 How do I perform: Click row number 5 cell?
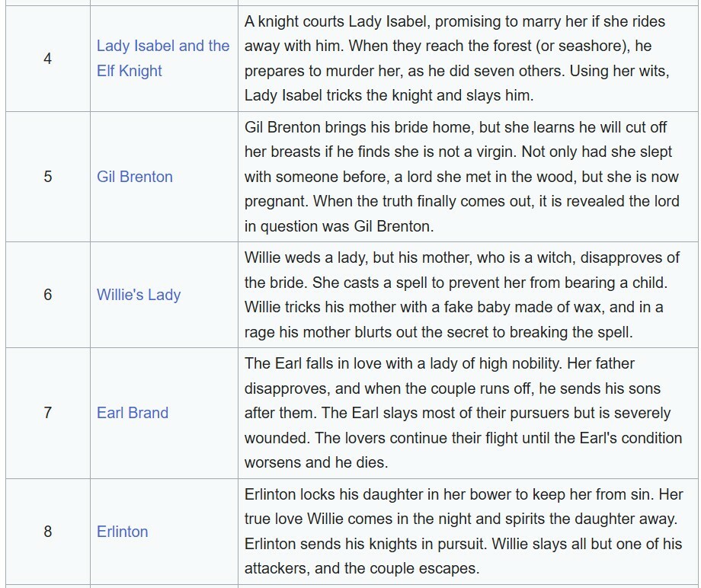click(48, 177)
